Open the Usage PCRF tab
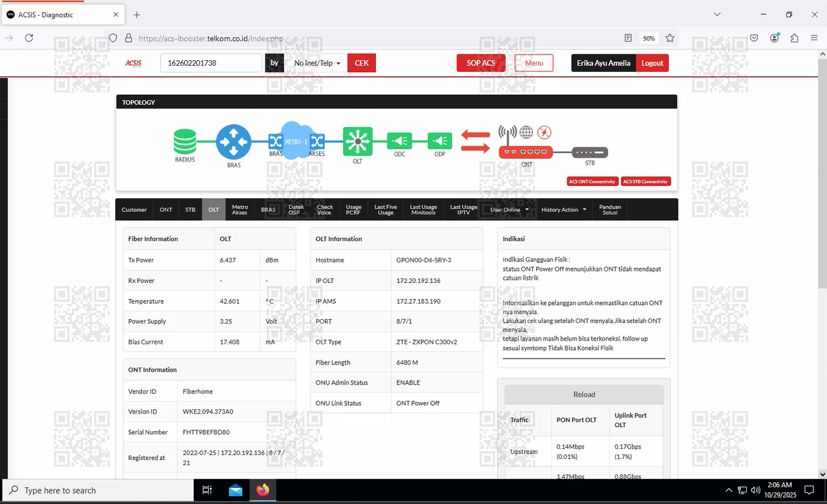Viewport: 827px width, 504px height. pyautogui.click(x=353, y=209)
